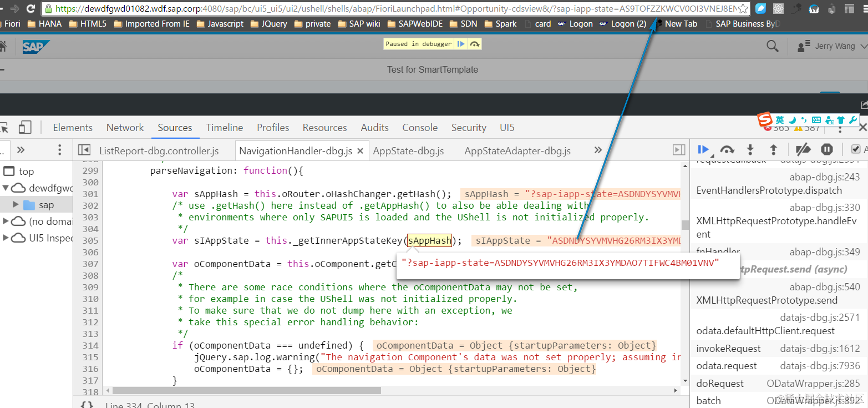Image resolution: width=868 pixels, height=408 pixels.
Task: Click the SAP logo
Action: (36, 47)
